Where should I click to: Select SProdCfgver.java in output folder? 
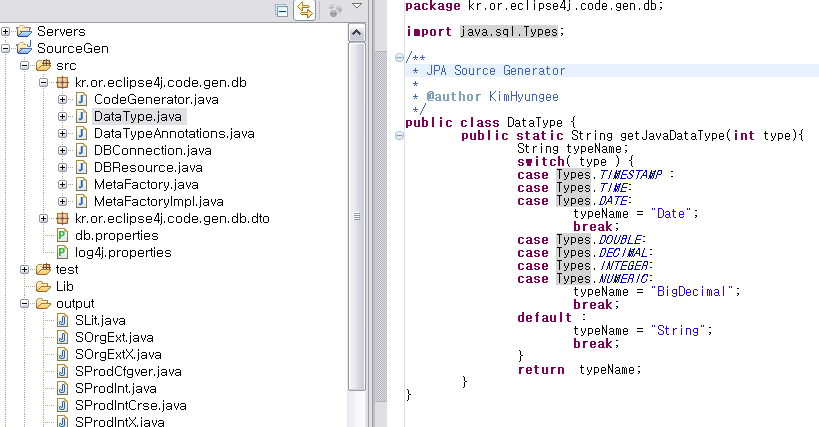[128, 372]
